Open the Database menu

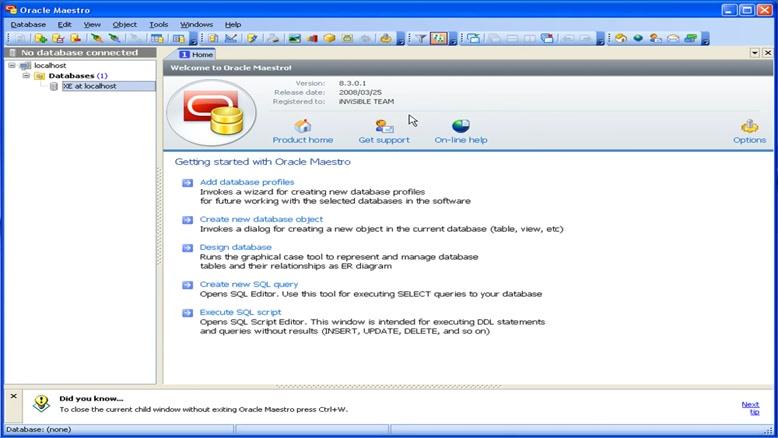coord(28,24)
